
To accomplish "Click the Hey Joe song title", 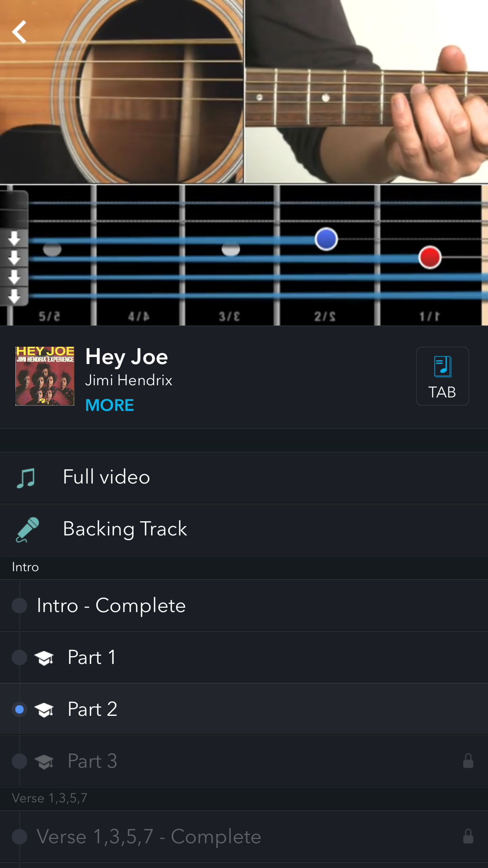I will 127,357.
